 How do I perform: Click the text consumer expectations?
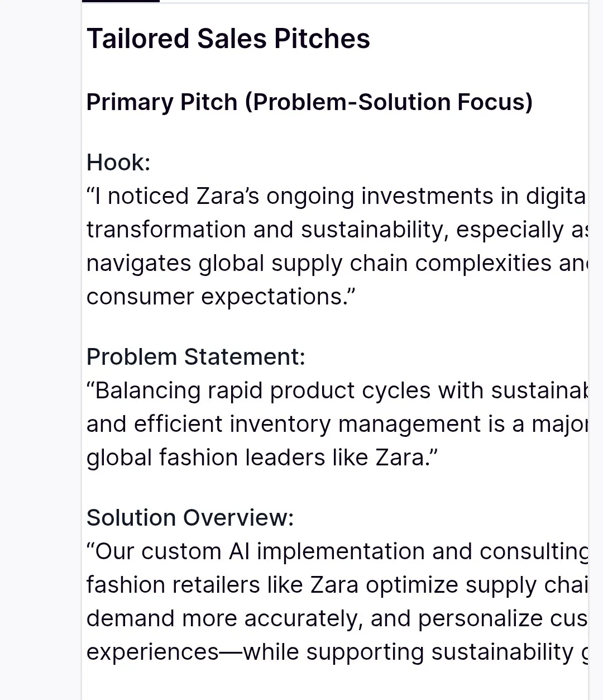[x=221, y=297]
